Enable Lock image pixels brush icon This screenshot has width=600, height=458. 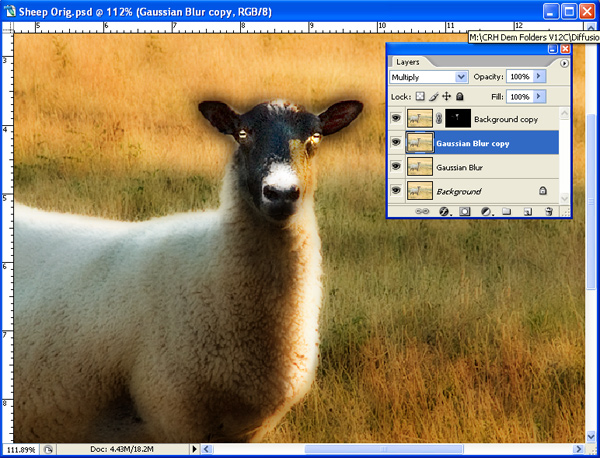coord(434,96)
